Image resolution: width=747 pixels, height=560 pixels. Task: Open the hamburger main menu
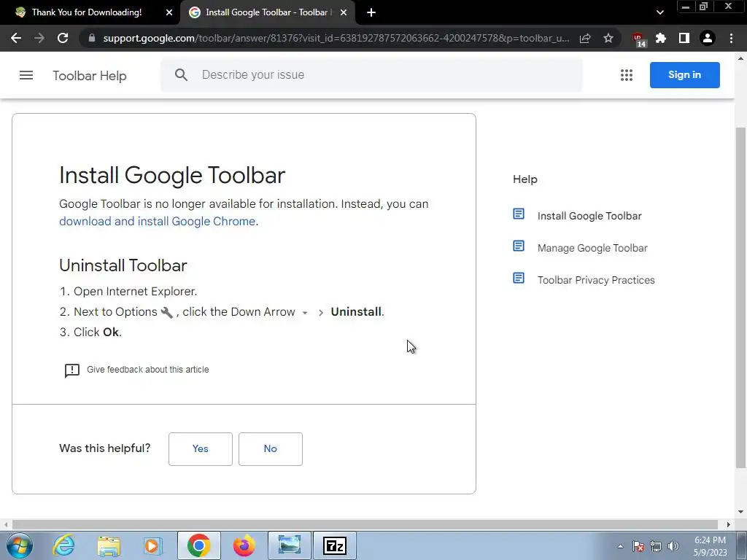[x=26, y=75]
